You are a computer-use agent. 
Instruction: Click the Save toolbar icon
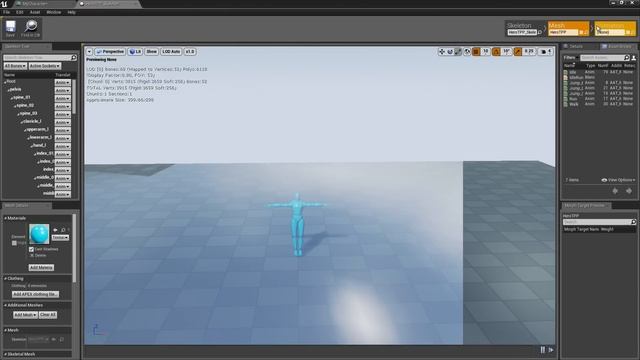pos(10,27)
